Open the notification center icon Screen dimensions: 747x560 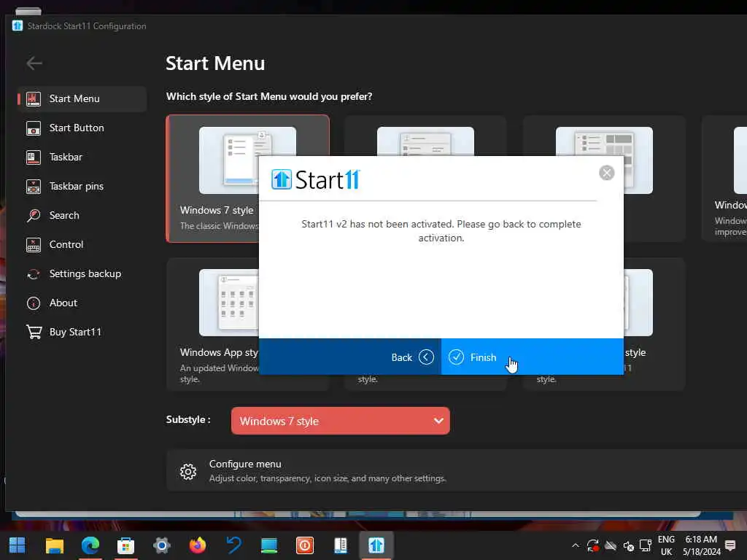coord(730,545)
